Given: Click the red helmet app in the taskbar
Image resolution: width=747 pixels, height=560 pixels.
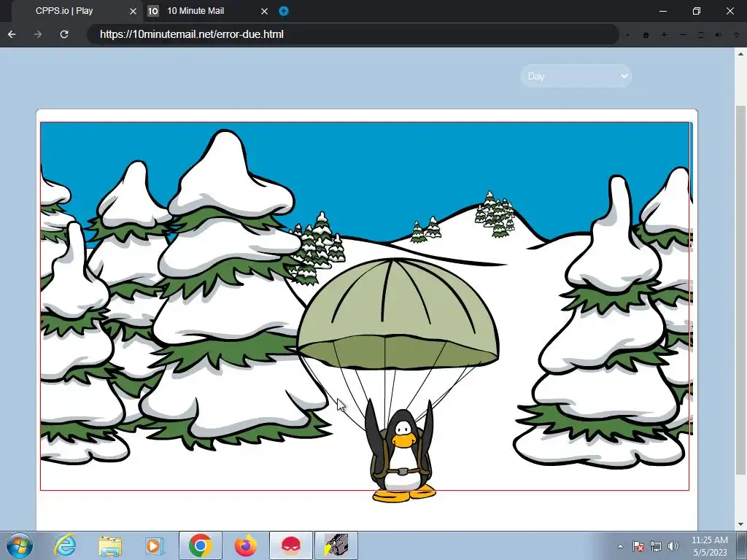Looking at the screenshot, I should [x=291, y=545].
